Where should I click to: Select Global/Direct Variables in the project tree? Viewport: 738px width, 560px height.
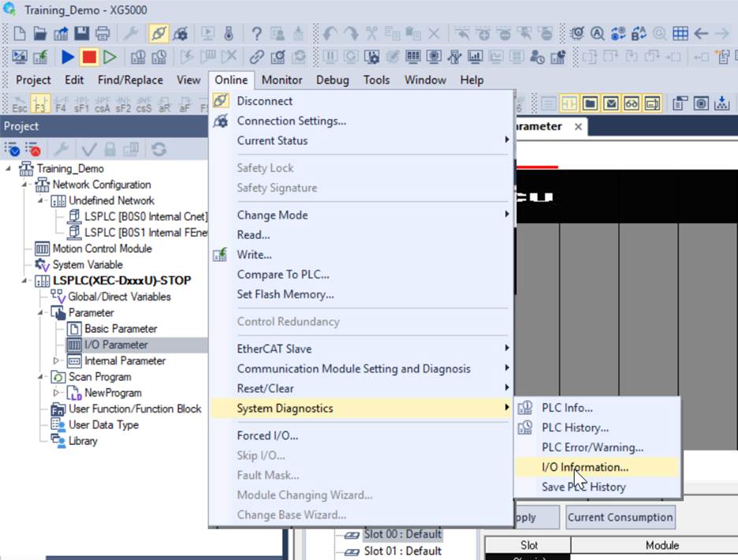pos(119,297)
